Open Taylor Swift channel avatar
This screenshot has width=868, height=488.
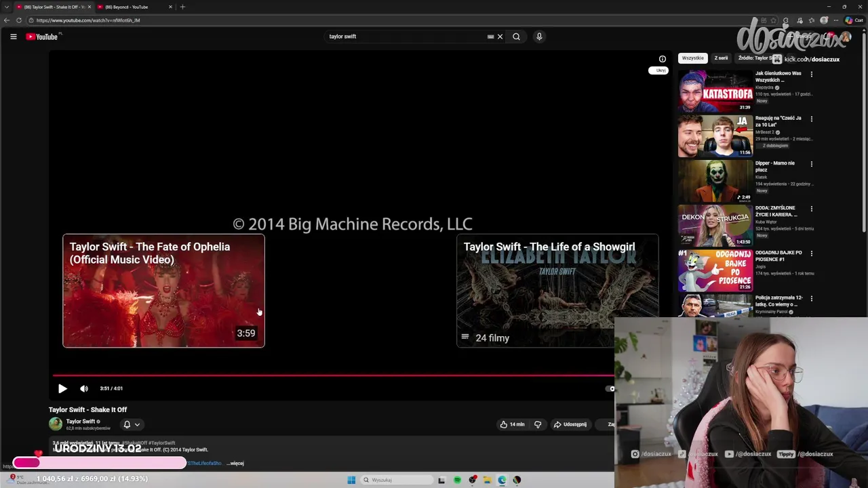(56, 424)
